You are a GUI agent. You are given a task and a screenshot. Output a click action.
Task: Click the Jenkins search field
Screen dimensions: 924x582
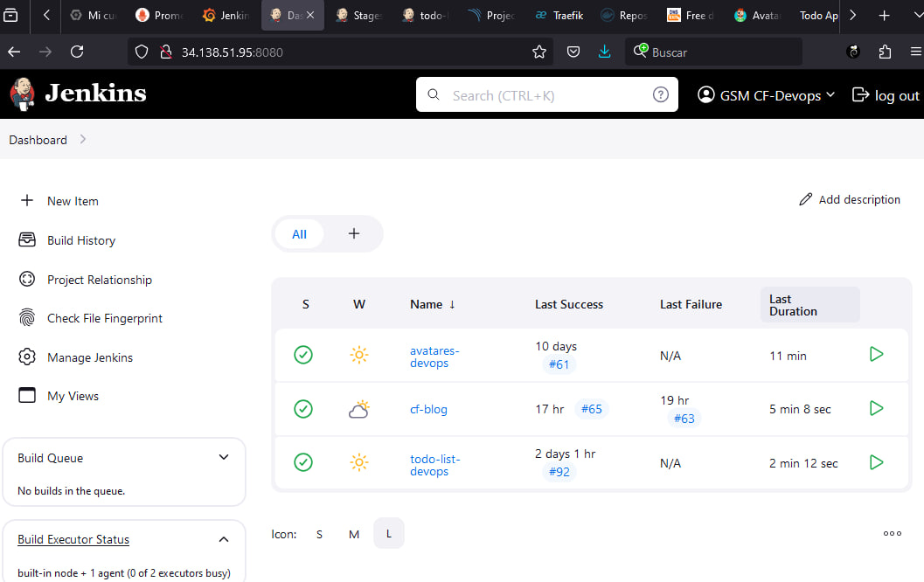point(547,94)
